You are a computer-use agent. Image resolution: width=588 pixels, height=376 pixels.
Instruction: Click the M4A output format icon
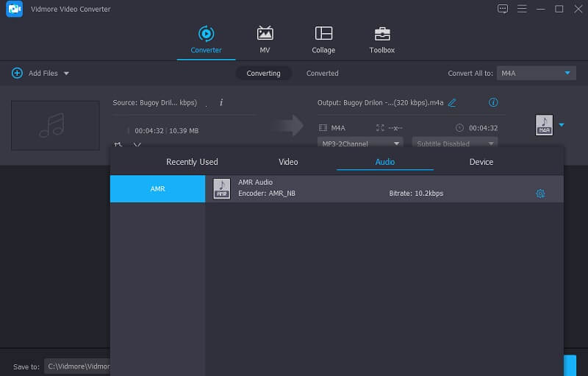point(544,125)
